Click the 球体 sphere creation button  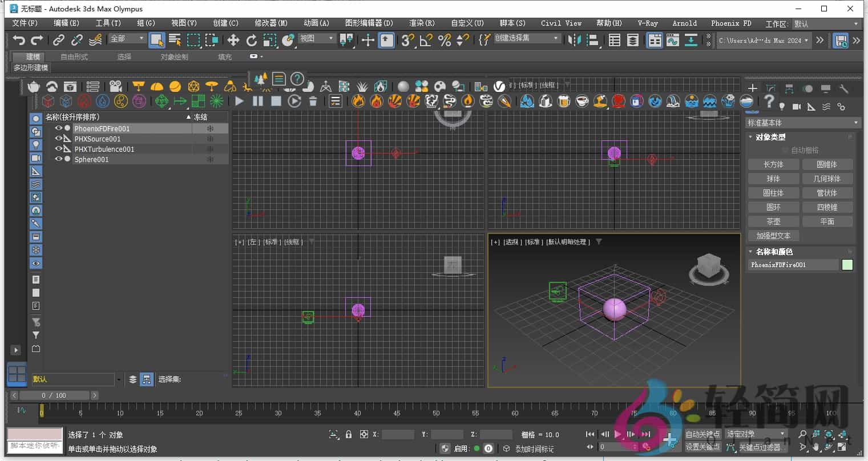point(773,179)
